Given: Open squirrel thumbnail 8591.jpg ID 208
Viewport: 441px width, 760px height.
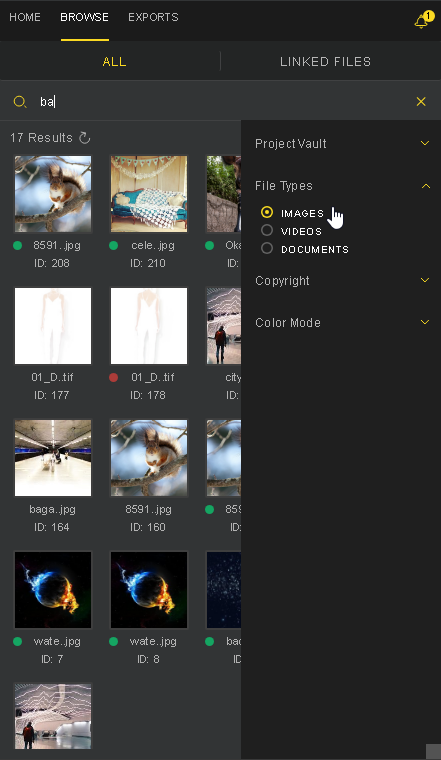Looking at the screenshot, I should tap(53, 194).
